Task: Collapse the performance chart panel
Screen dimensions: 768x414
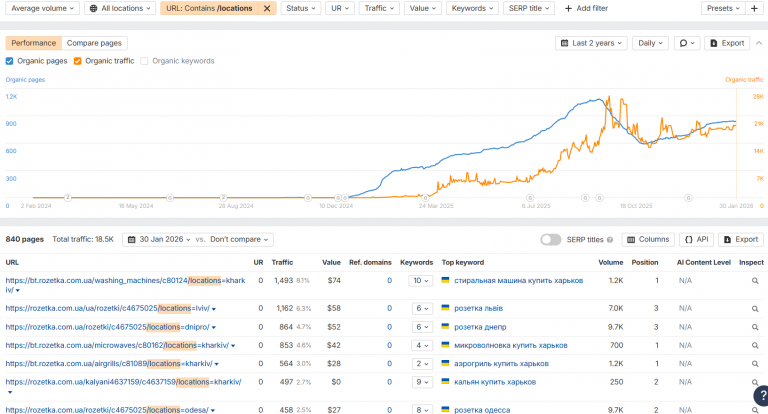Action: (x=759, y=43)
